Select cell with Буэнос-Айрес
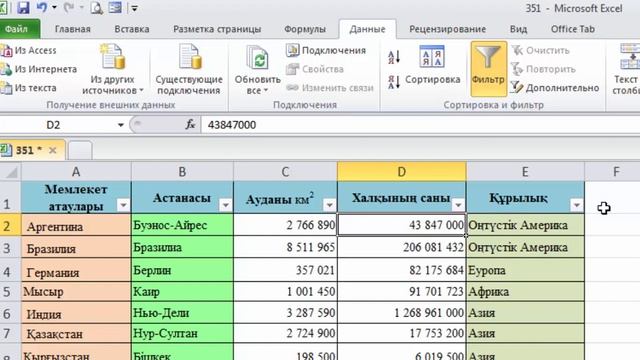Viewport: 640px width, 360px height. click(182, 225)
